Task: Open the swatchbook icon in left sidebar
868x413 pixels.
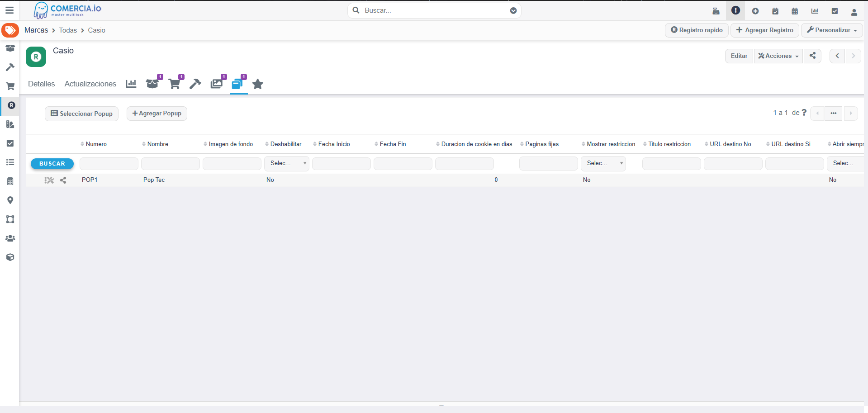Action: coord(10,124)
